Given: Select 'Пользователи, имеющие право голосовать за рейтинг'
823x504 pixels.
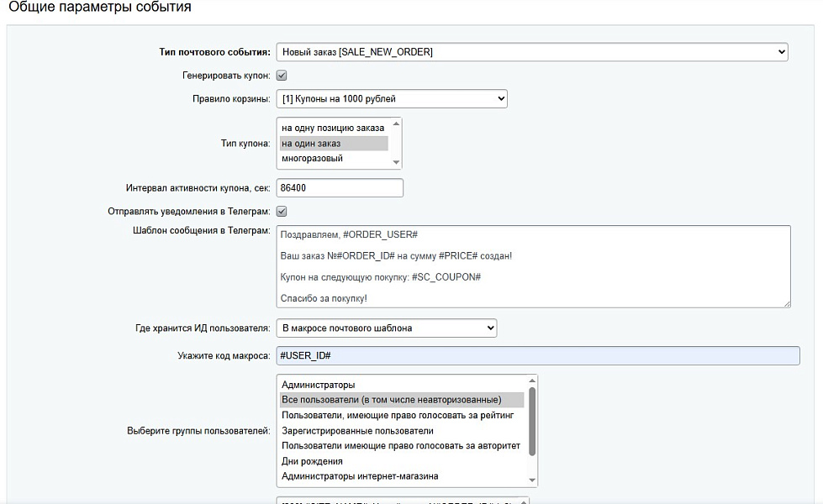Looking at the screenshot, I should pos(402,416).
